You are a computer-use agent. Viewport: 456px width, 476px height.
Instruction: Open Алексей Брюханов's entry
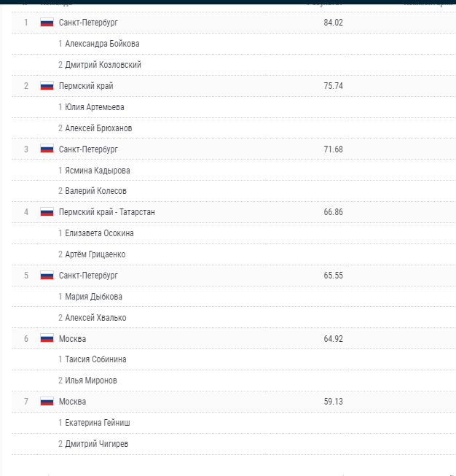click(x=98, y=128)
